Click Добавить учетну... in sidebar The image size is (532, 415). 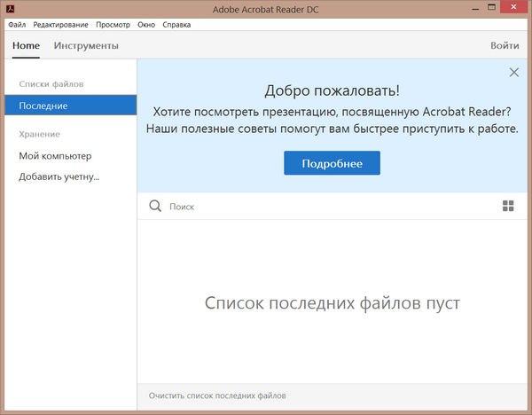coord(59,176)
